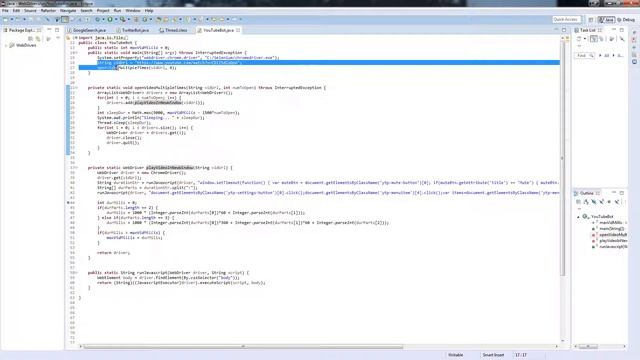Image resolution: width=640 pixels, height=360 pixels.
Task: Toggle Hide Static Members in Outline toolbar
Action: (x=601, y=202)
